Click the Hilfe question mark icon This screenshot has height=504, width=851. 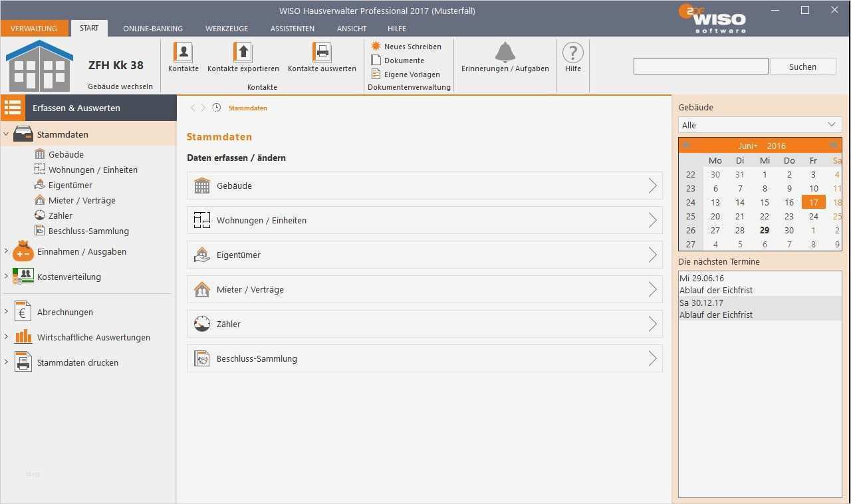(x=572, y=53)
